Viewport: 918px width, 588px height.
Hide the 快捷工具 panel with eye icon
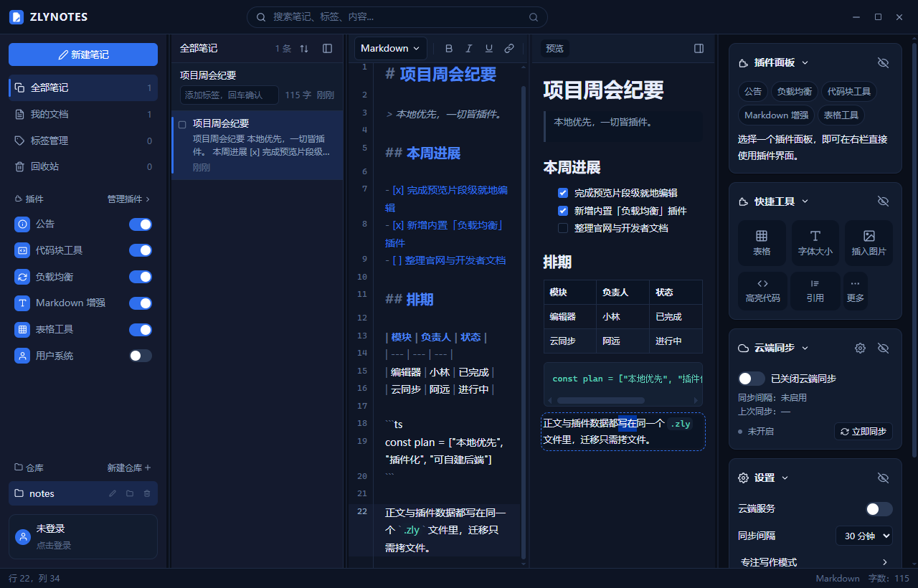click(x=884, y=201)
